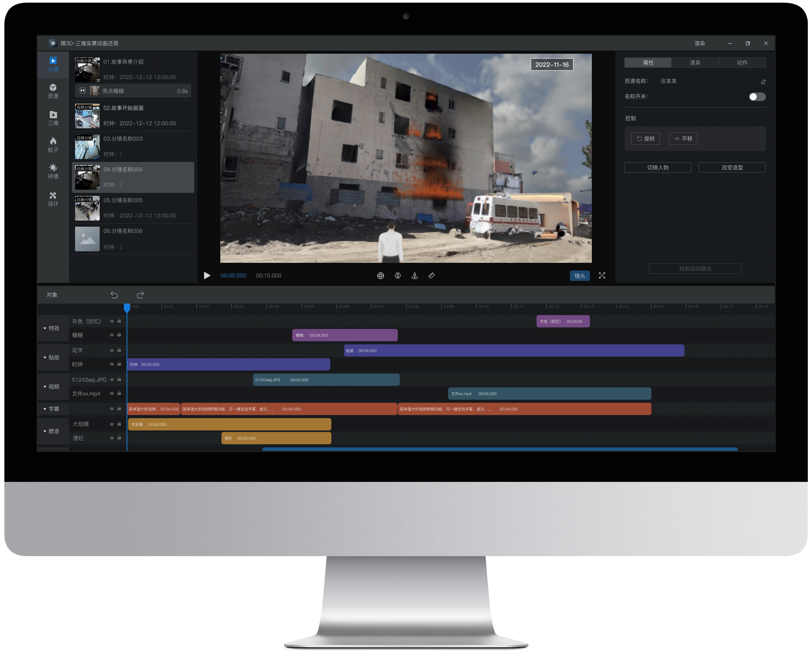Lock the 51242asj.JPG track

point(119,379)
